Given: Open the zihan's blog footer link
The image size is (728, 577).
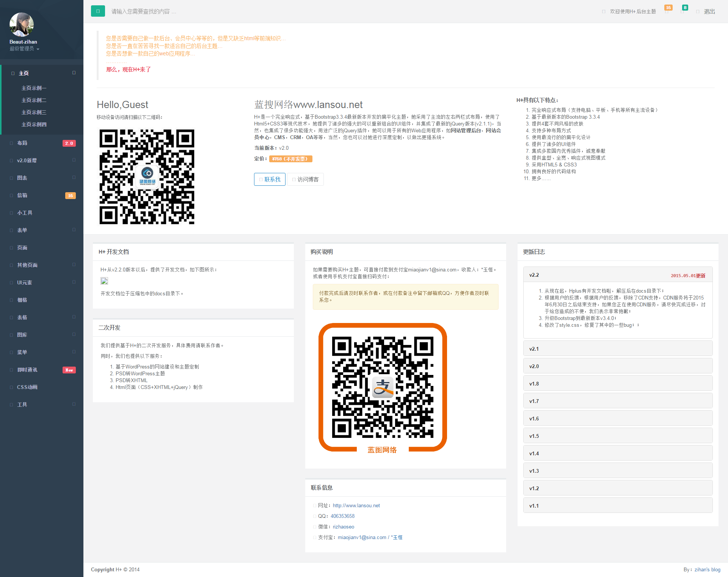Looking at the screenshot, I should pyautogui.click(x=708, y=570).
